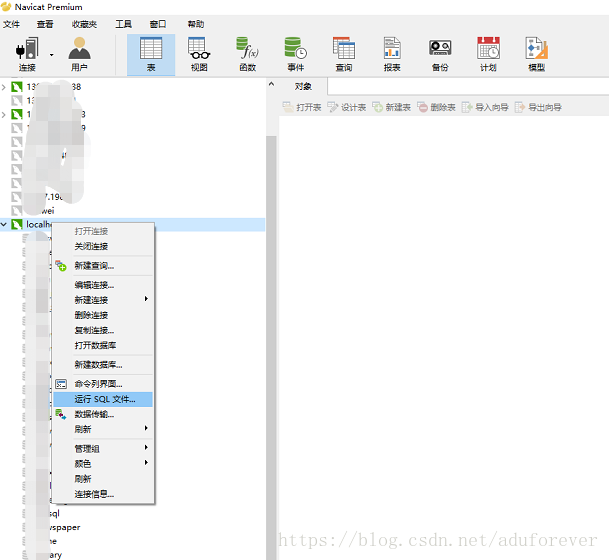Viewport: 609px width, 560px height.
Task: Choose 打开数据库 in context menu
Action: pos(103,345)
